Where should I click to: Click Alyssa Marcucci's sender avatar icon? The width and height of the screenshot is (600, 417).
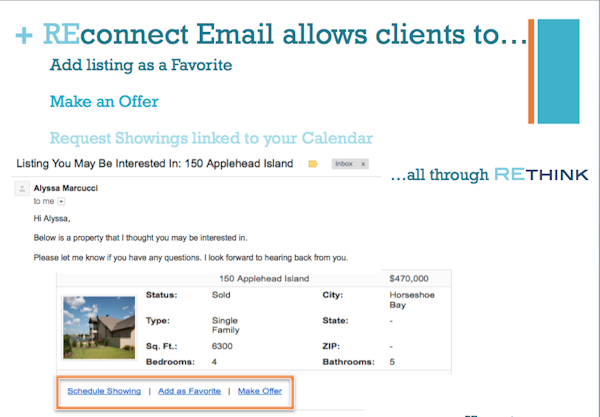pos(21,188)
